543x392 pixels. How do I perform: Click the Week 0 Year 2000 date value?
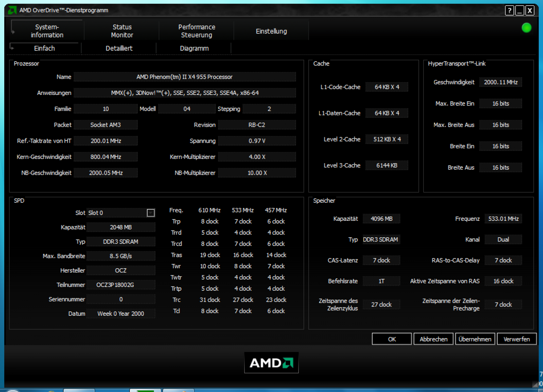[121, 314]
